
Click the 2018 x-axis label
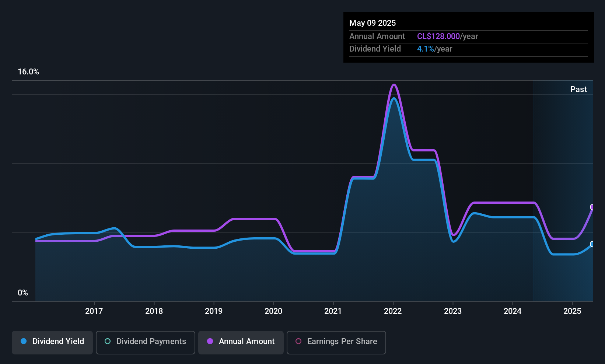point(154,311)
